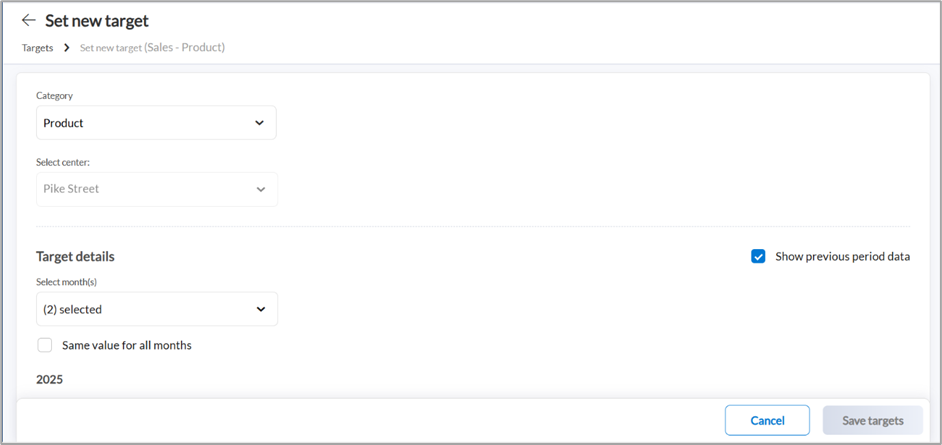The height and width of the screenshot is (445, 942).
Task: Click the chevron arrow in the Select month(s) field
Action: point(261,309)
